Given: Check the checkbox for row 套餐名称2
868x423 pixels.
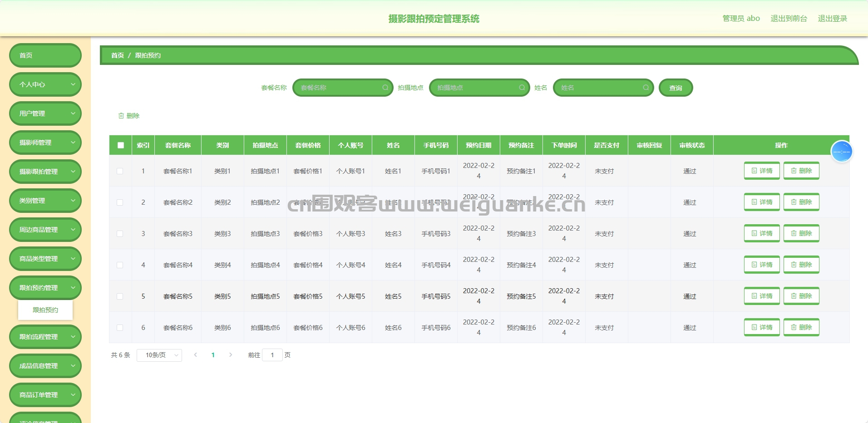Looking at the screenshot, I should (x=120, y=202).
